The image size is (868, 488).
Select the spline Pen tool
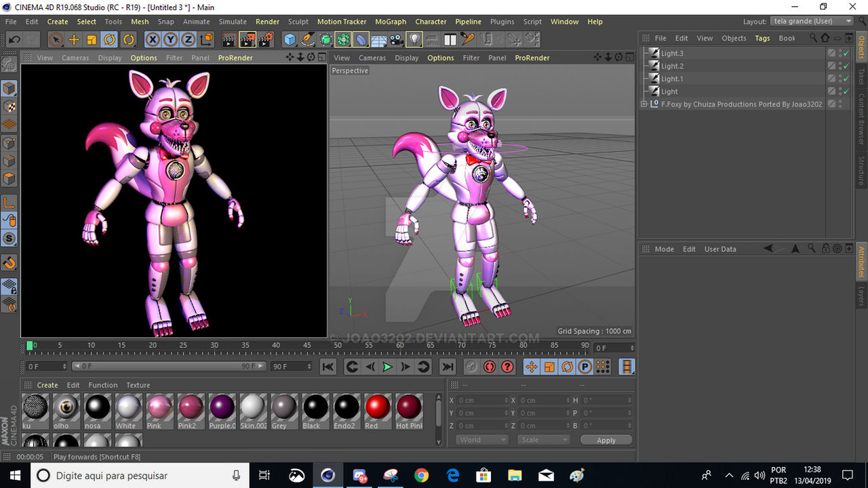tap(308, 39)
